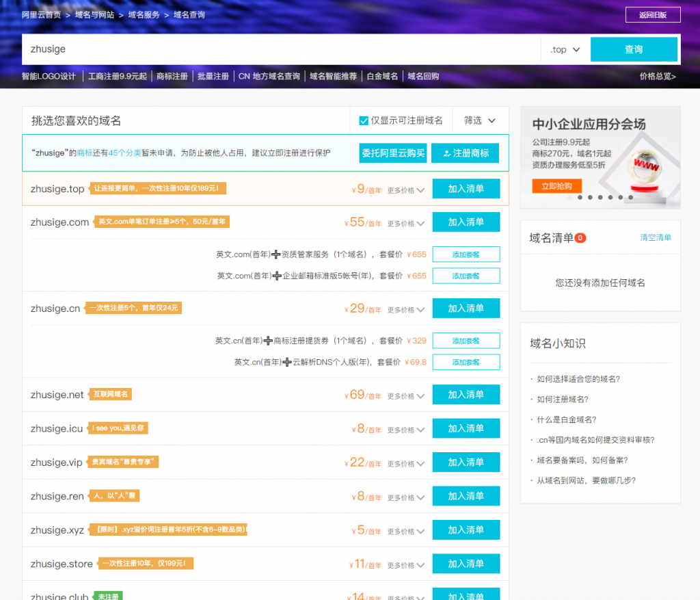Add zhusige.com to list
Viewport: 700px width, 600px height.
[x=466, y=222]
